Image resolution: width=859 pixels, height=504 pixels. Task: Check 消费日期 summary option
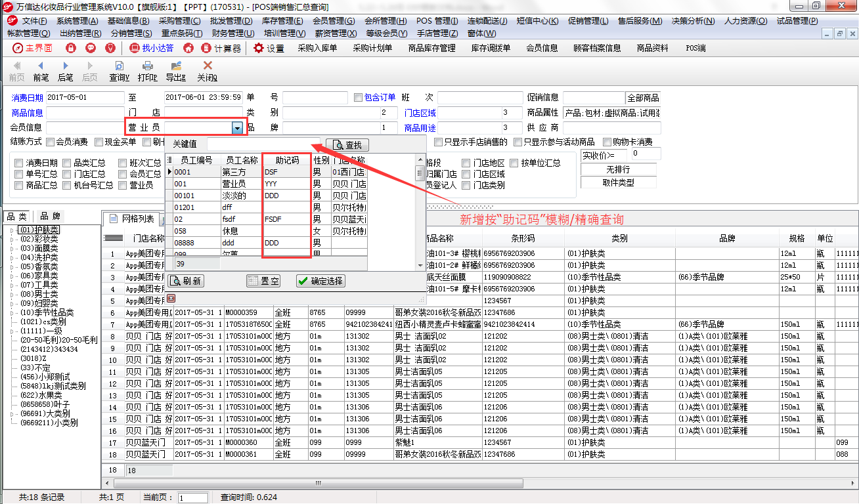click(18, 163)
